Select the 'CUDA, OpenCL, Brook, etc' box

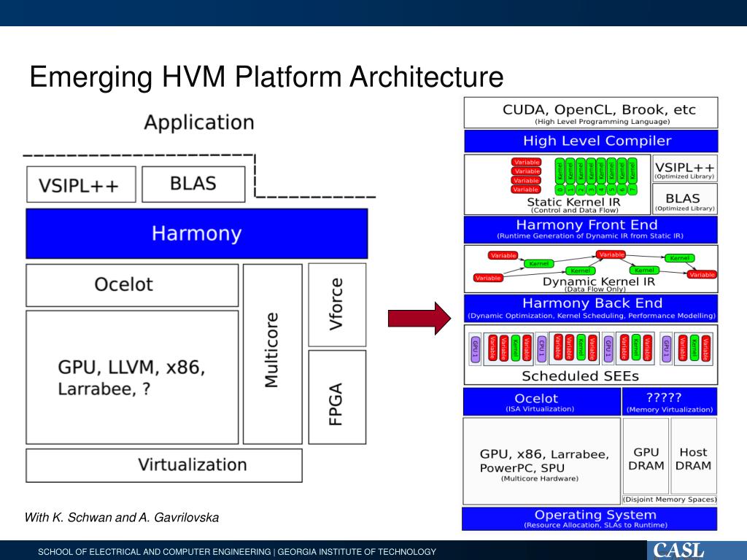click(591, 113)
